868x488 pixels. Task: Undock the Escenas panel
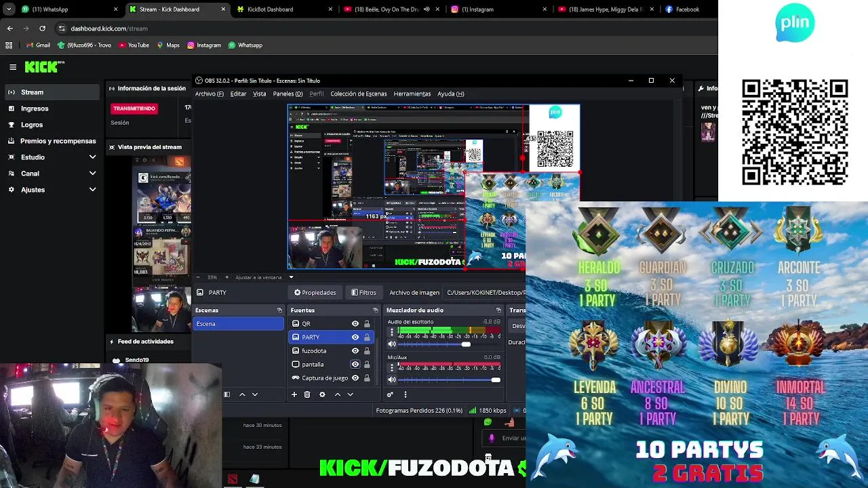click(279, 310)
